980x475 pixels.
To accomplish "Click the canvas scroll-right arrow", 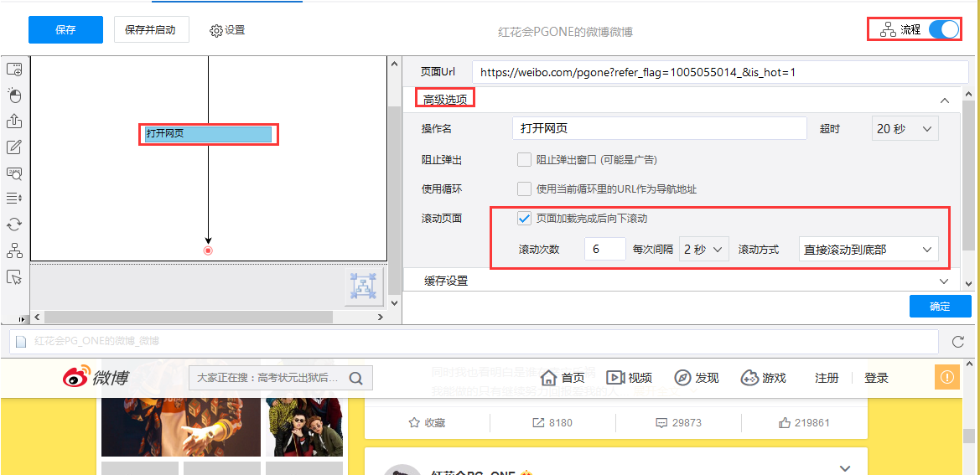I will coord(380,317).
